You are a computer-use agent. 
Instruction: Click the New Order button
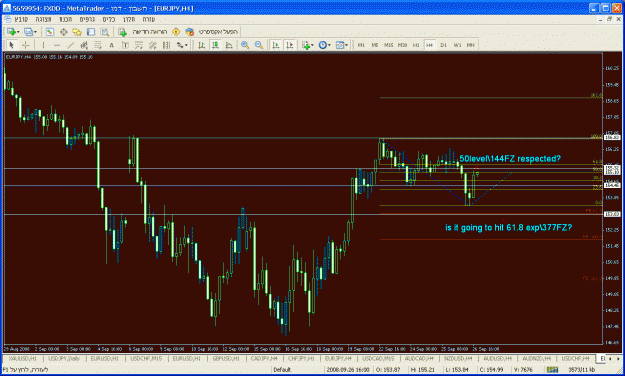(x=144, y=31)
